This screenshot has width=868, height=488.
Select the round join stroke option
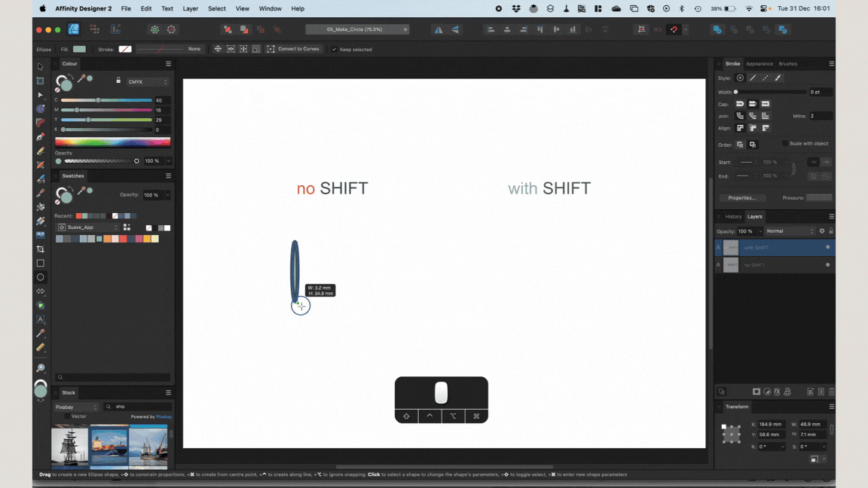click(x=740, y=116)
